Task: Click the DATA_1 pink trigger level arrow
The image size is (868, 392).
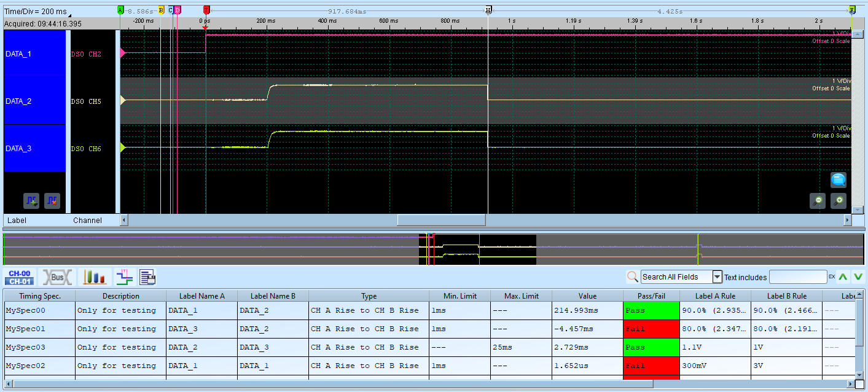Action: click(x=123, y=53)
